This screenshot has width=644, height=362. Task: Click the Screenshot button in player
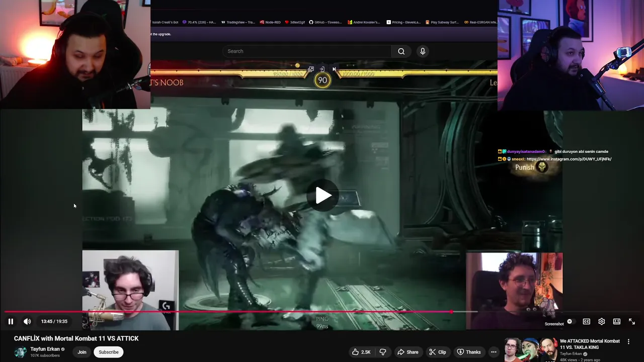pos(554,324)
